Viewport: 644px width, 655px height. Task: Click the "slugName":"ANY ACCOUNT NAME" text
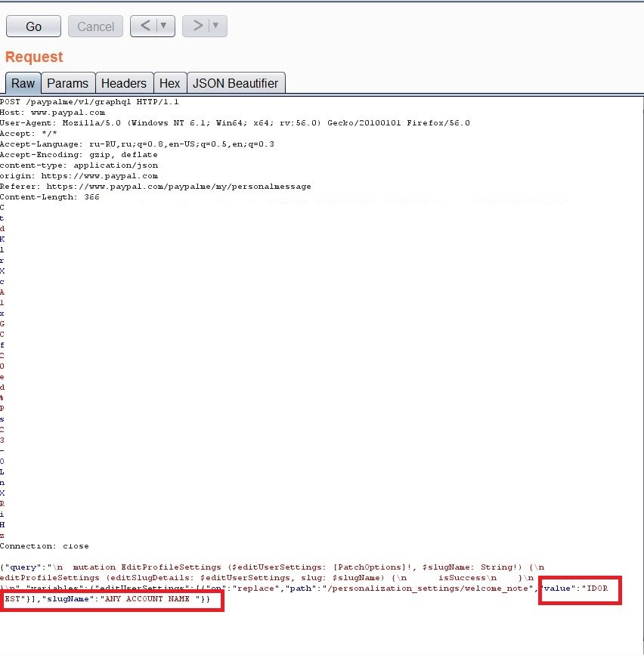click(x=121, y=599)
